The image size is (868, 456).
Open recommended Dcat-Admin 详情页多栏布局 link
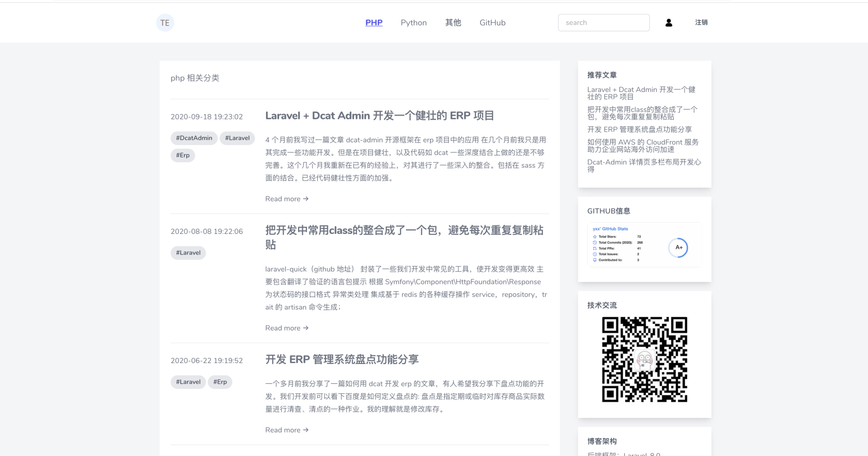[x=644, y=166]
